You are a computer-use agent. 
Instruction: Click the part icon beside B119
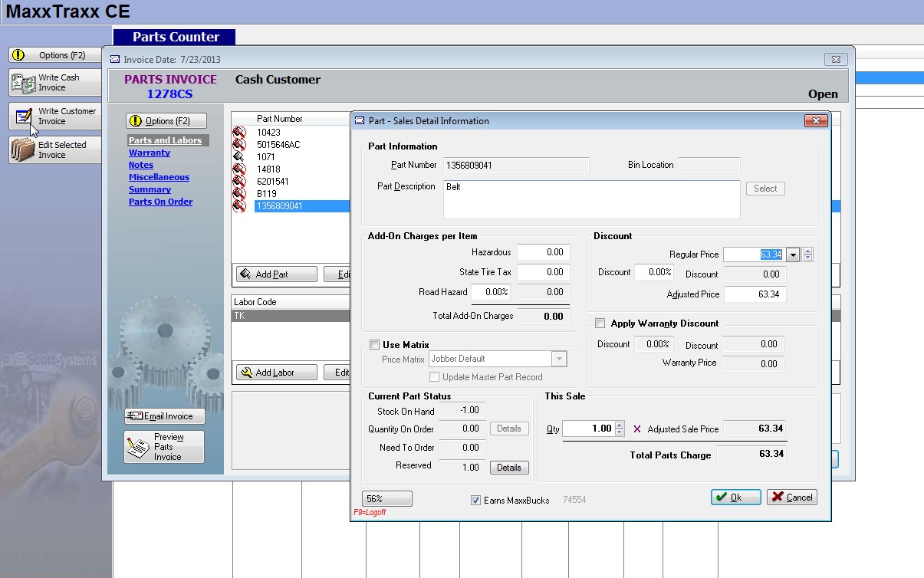tap(240, 194)
